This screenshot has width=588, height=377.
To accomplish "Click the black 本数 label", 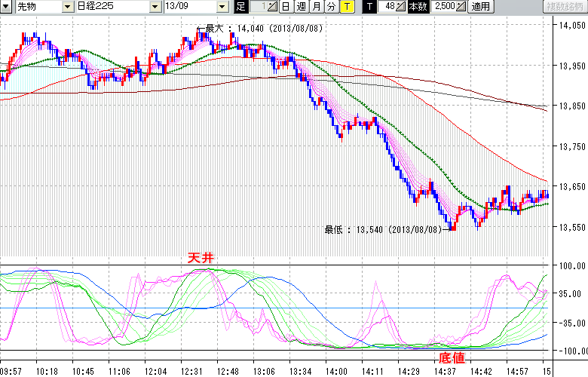I will 416,7.
